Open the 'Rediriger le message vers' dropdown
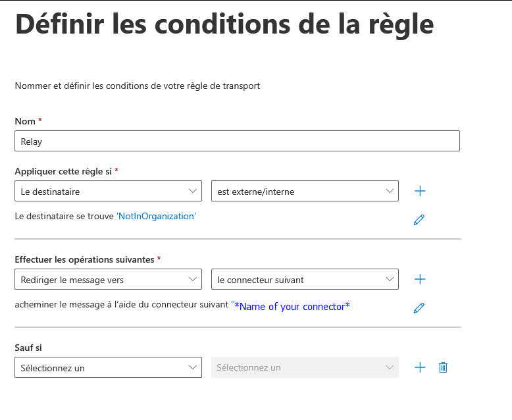 click(x=108, y=279)
